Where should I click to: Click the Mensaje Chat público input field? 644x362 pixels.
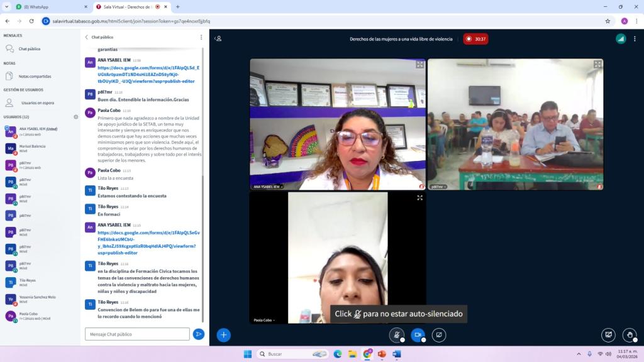click(x=137, y=334)
